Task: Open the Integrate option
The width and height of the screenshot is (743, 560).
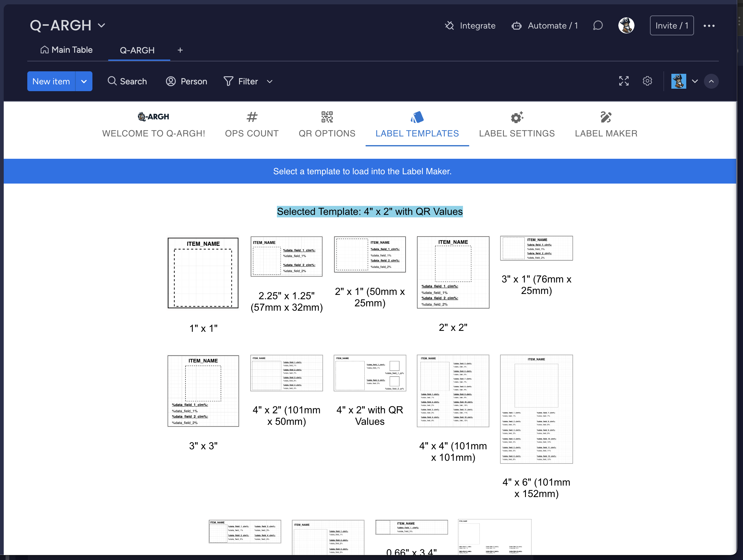Action: (470, 25)
